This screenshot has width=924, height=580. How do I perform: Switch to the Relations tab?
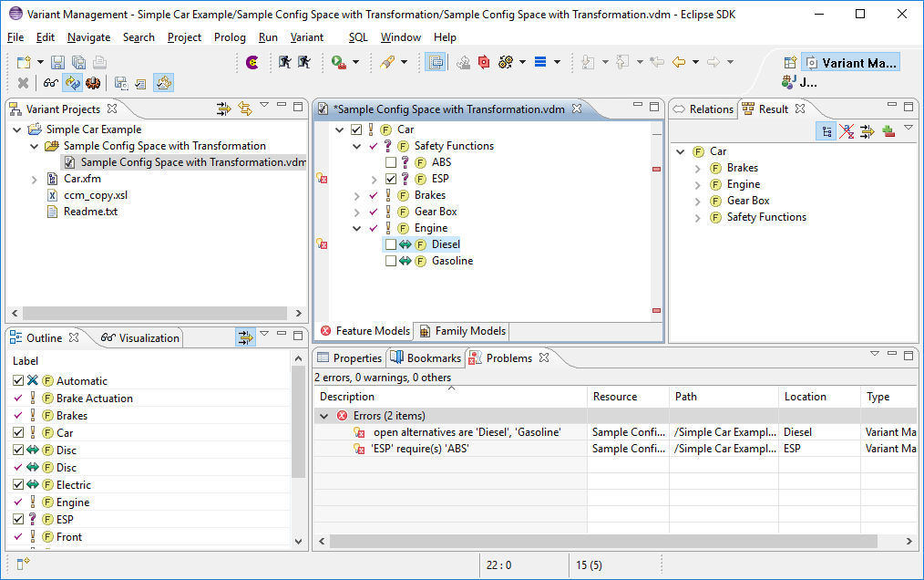point(703,109)
